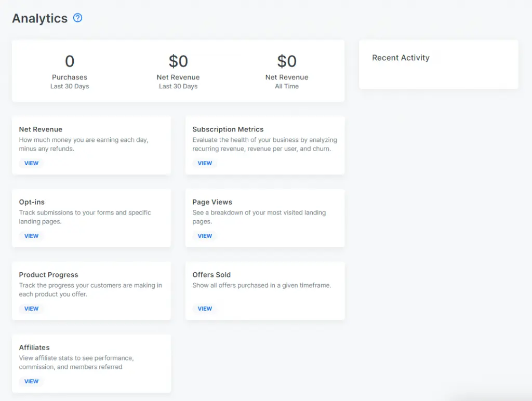The image size is (532, 401).
Task: Open Affiliates stats with VIEW button
Action: tap(31, 381)
